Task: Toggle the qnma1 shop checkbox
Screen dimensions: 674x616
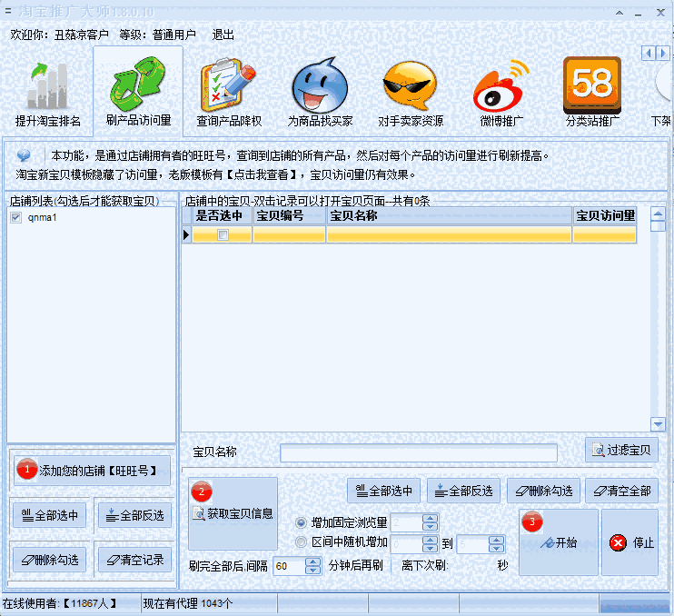Action: pos(16,217)
